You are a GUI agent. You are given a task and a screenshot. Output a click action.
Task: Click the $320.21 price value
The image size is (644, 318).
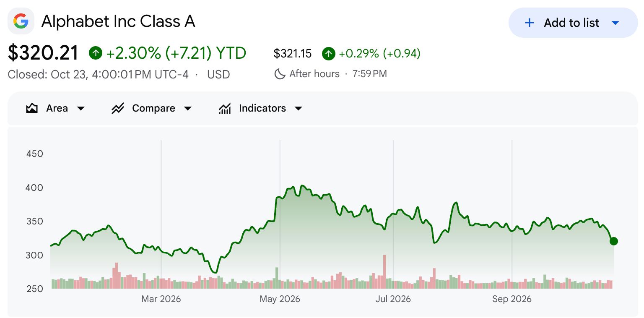(43, 53)
